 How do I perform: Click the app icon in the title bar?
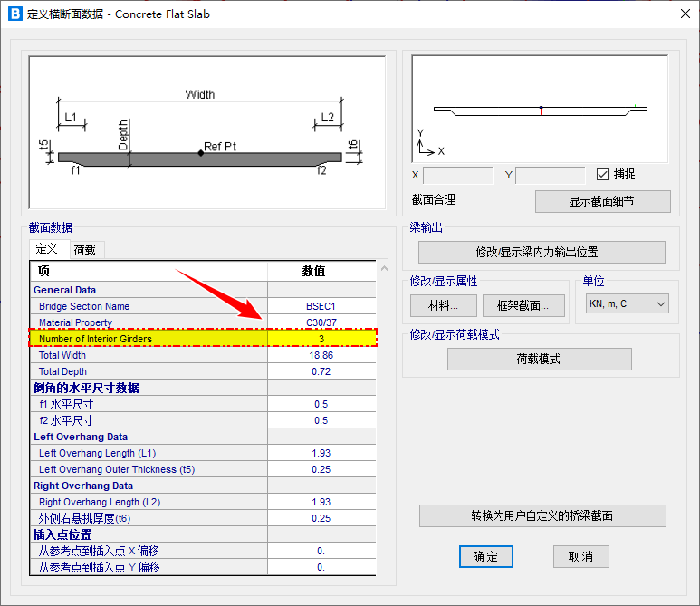[x=14, y=14]
